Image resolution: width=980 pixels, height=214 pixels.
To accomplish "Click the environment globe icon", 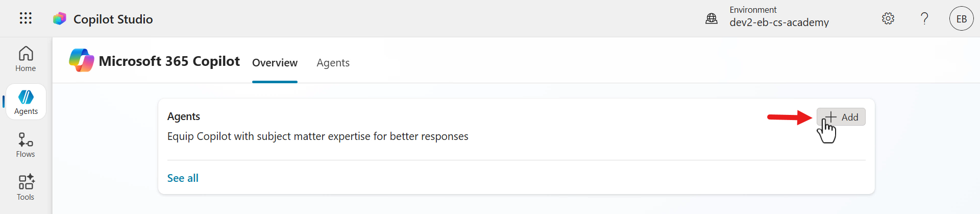I will coord(712,19).
